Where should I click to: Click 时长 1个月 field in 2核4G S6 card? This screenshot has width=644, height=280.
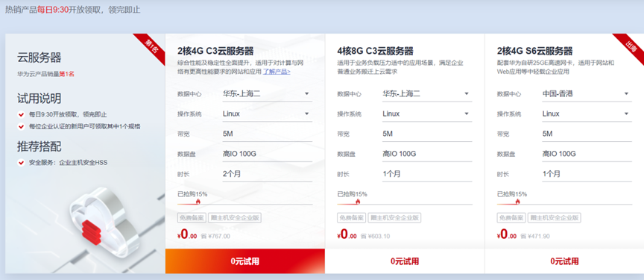click(587, 174)
